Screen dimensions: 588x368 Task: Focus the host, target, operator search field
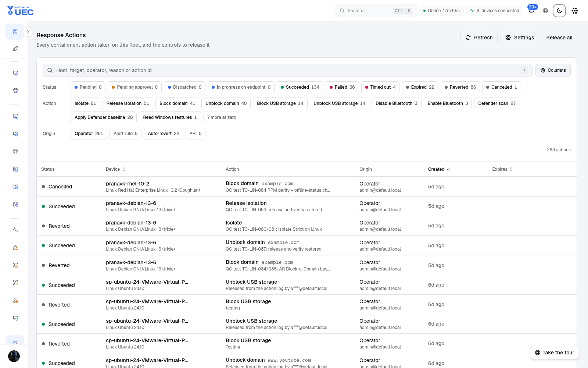[x=287, y=70]
